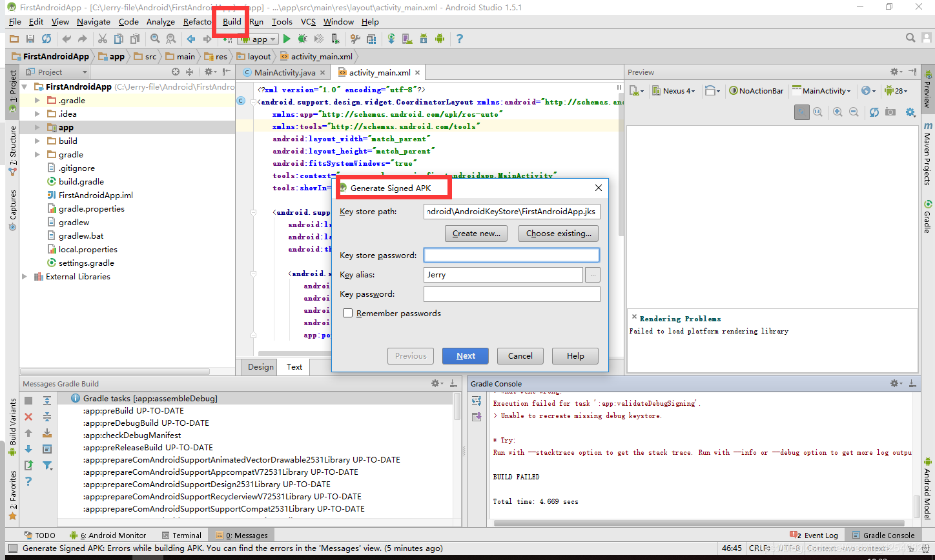Open Android Monitor tool window

(108, 535)
